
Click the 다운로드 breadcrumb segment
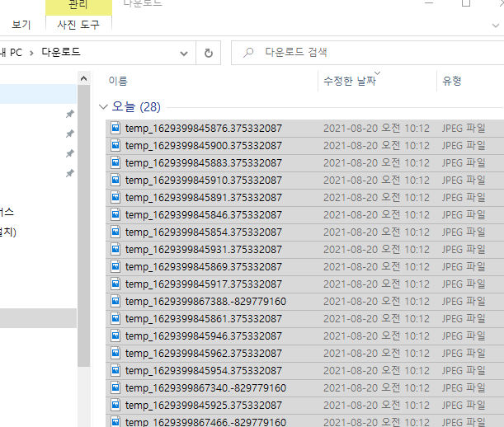(61, 52)
